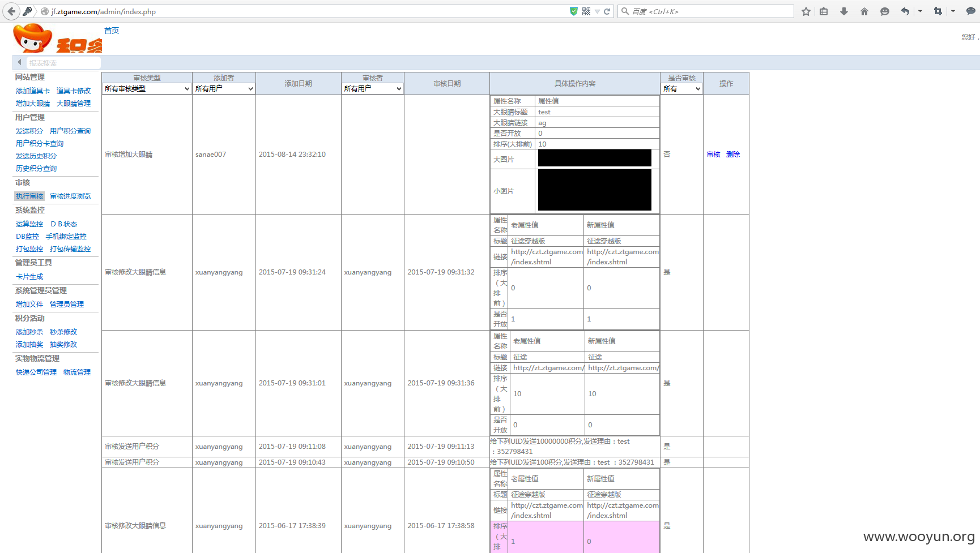The width and height of the screenshot is (980, 553).
Task: Go back using browser back arrow
Action: (x=11, y=11)
